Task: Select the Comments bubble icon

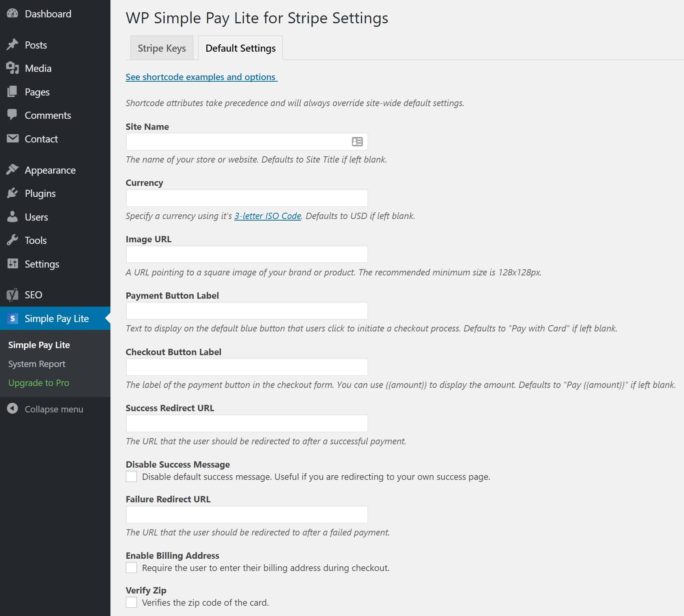Action: pos(12,115)
